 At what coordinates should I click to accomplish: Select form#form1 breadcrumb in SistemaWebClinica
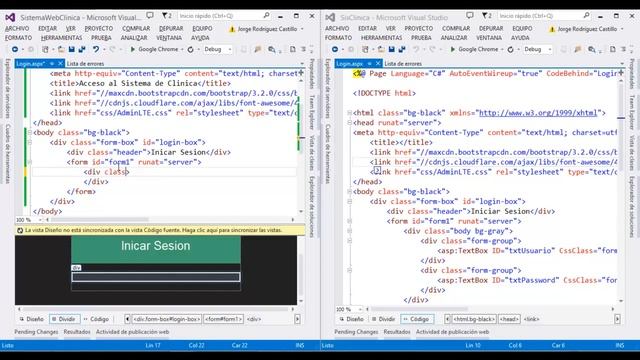[223, 319]
